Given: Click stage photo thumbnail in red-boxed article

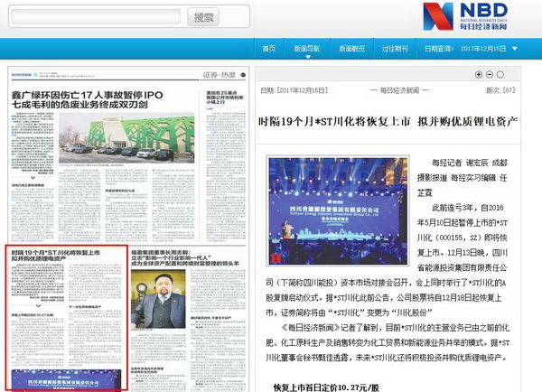Looking at the screenshot, I should point(66,379).
